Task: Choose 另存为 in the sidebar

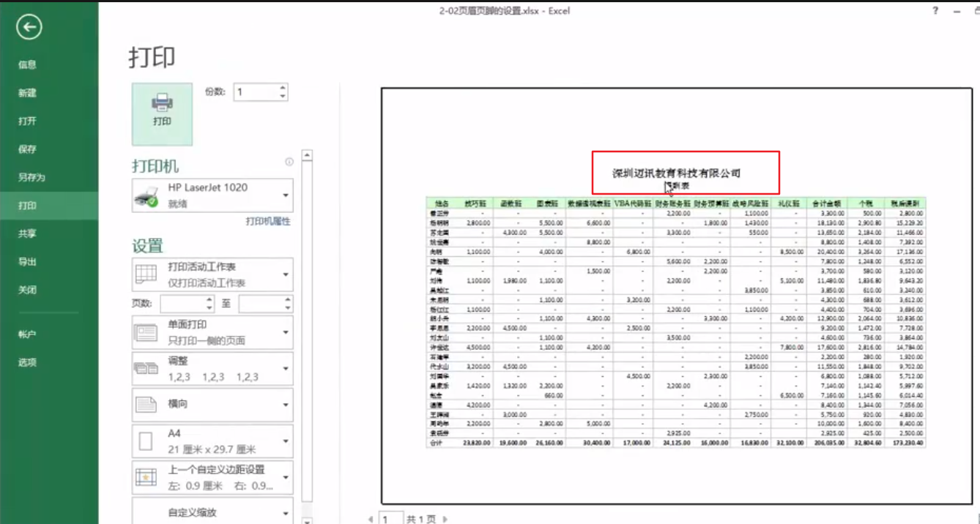Action: (31, 177)
